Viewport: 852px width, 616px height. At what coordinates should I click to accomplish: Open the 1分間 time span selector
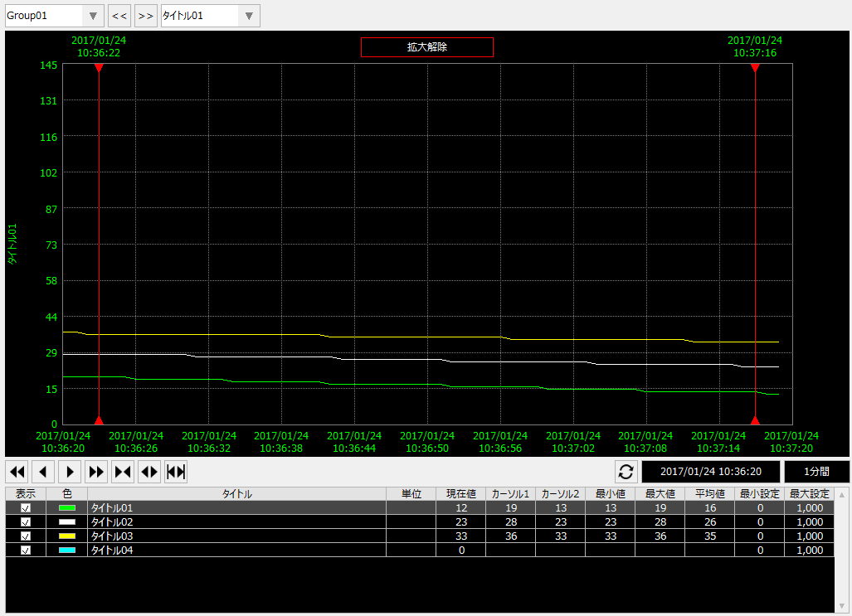pos(816,472)
